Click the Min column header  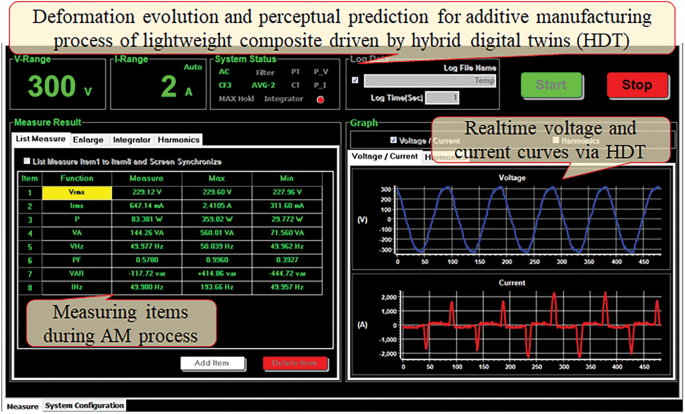tap(287, 178)
